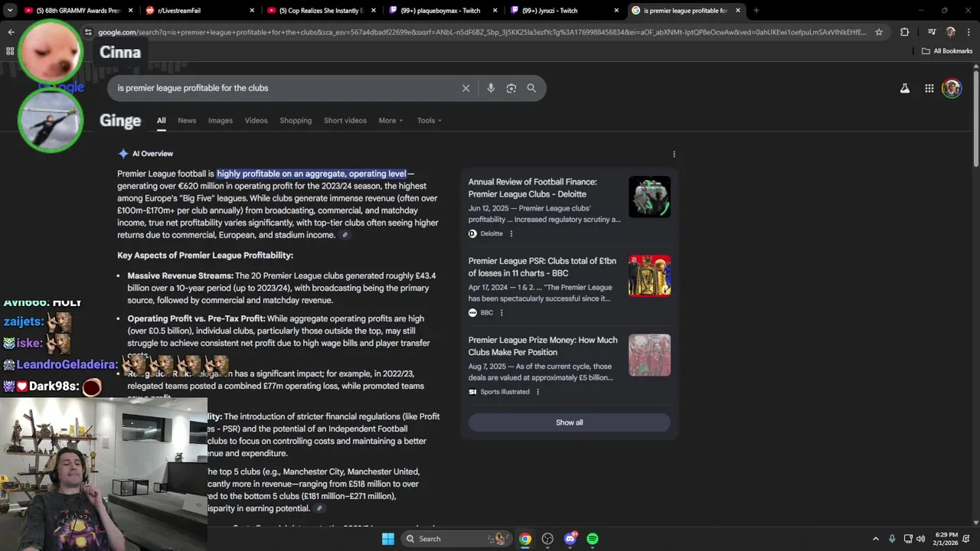Switch to the Jynxzi Twitch browser tab
The height and width of the screenshot is (551, 980).
(563, 11)
